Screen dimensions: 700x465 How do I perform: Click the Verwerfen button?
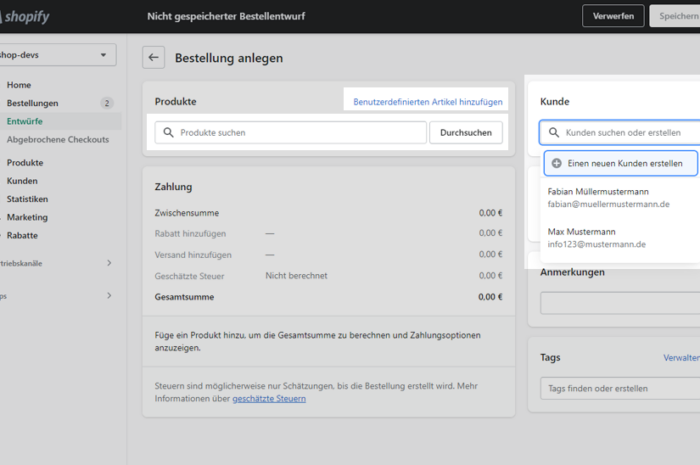coord(613,16)
